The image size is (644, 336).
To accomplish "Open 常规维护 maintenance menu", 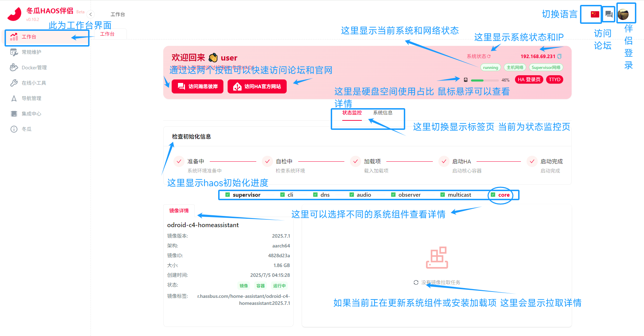I will [31, 52].
